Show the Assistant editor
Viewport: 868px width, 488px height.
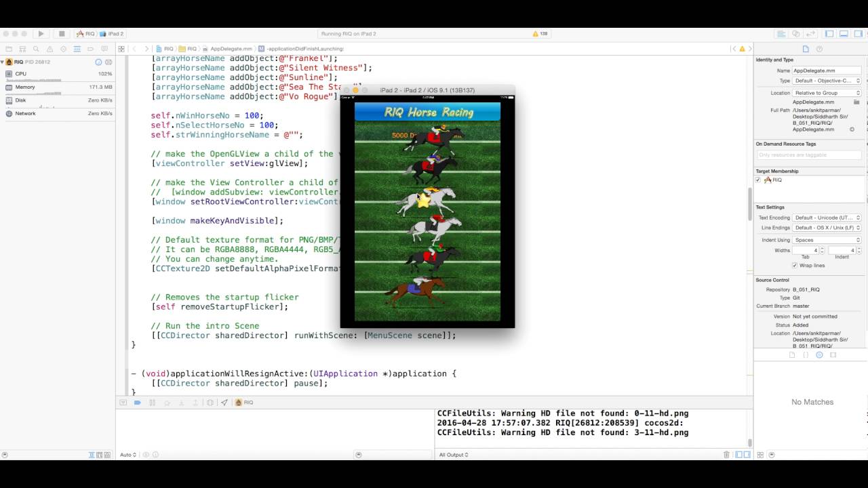[796, 34]
